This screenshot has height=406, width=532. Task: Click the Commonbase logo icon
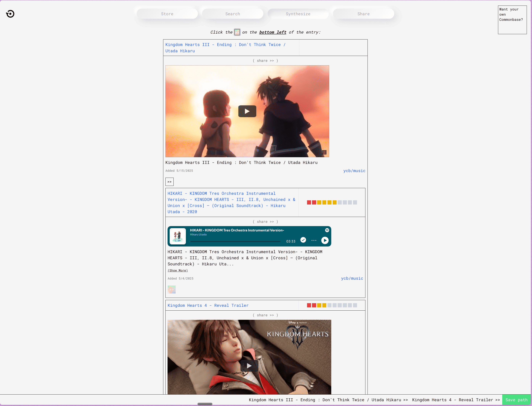(x=10, y=14)
